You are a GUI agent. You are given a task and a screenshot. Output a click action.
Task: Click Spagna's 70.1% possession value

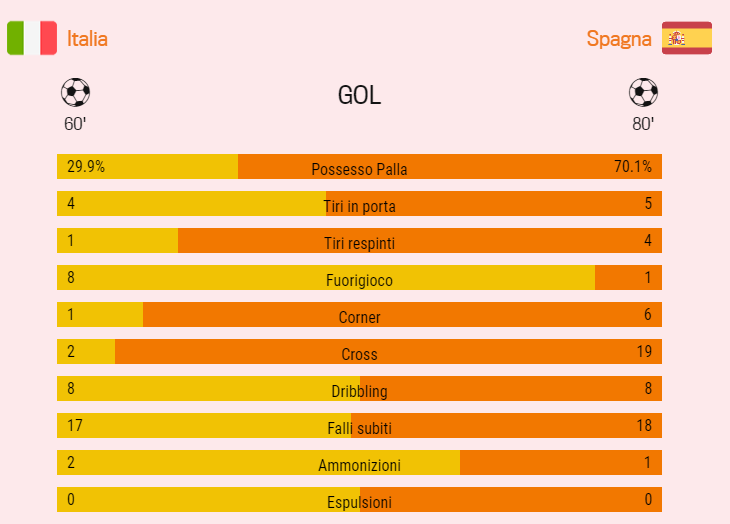pos(632,166)
